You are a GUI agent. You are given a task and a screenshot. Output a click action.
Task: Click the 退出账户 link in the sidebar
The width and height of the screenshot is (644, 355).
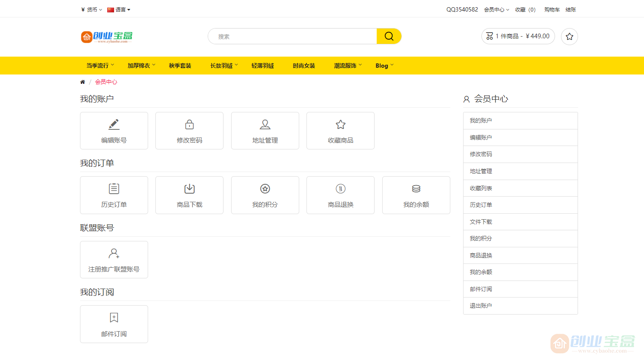click(x=480, y=305)
